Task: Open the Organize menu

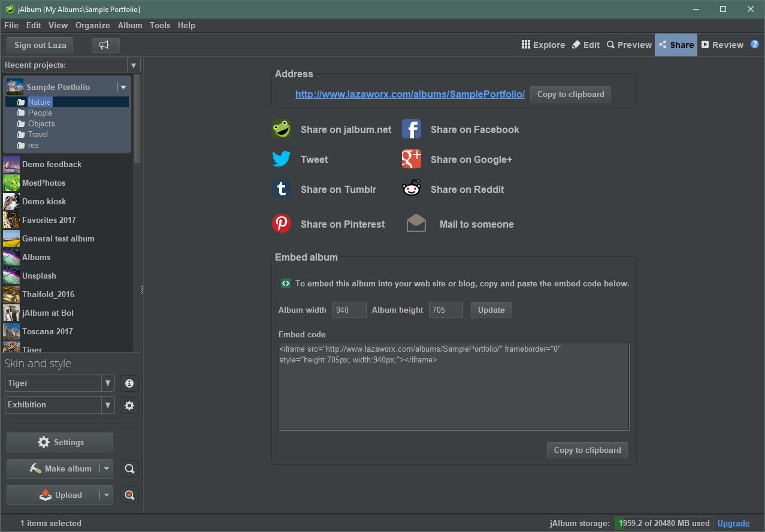Action: coord(93,25)
